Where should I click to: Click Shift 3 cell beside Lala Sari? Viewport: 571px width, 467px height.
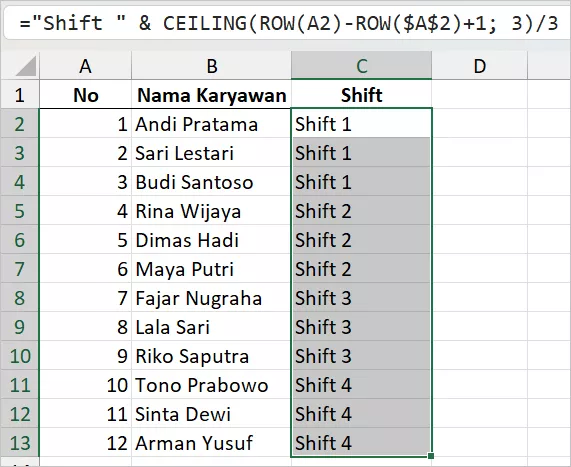tap(361, 327)
